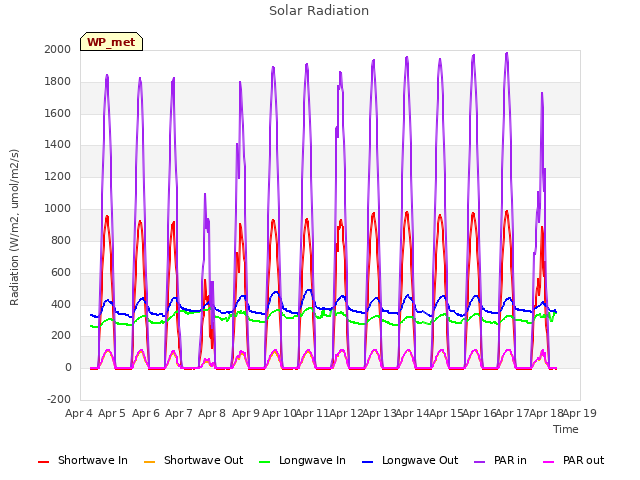Click the Apr 5 x-axis label
The image size is (640, 480).
click(112, 413)
